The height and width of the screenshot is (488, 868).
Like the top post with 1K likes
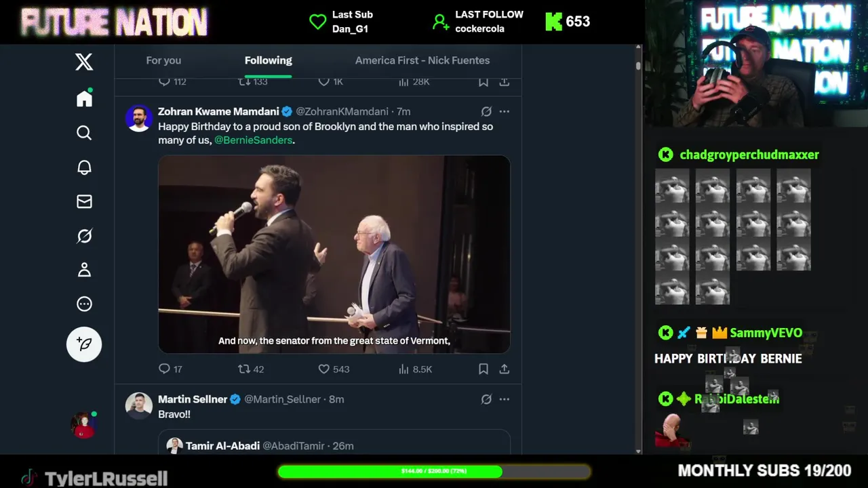coord(331,81)
